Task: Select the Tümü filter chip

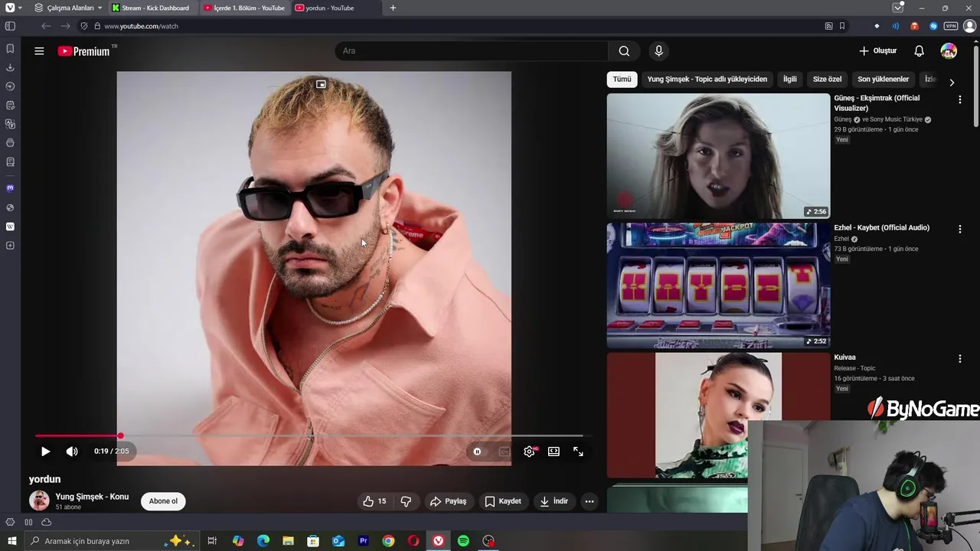Action: (x=622, y=80)
